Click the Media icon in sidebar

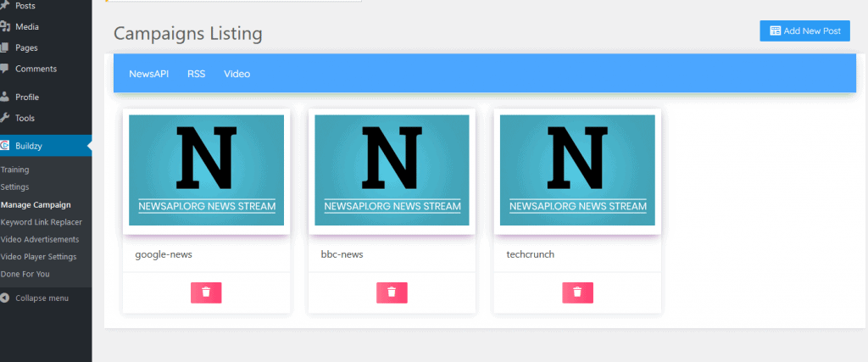tap(6, 26)
